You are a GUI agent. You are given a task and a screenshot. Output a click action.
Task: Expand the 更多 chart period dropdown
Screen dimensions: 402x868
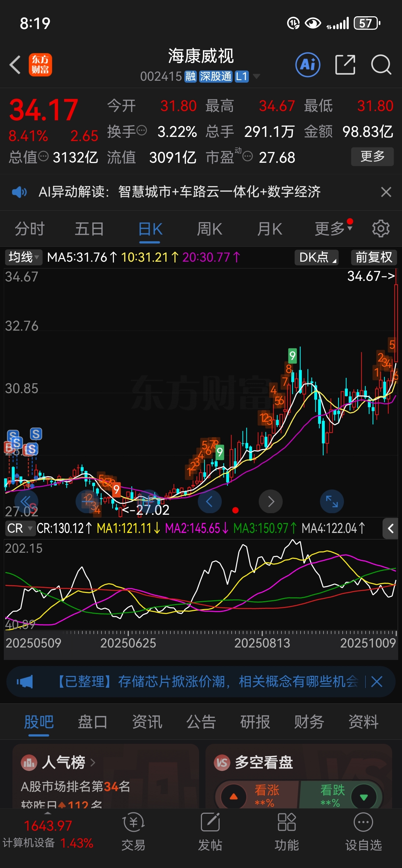[334, 228]
